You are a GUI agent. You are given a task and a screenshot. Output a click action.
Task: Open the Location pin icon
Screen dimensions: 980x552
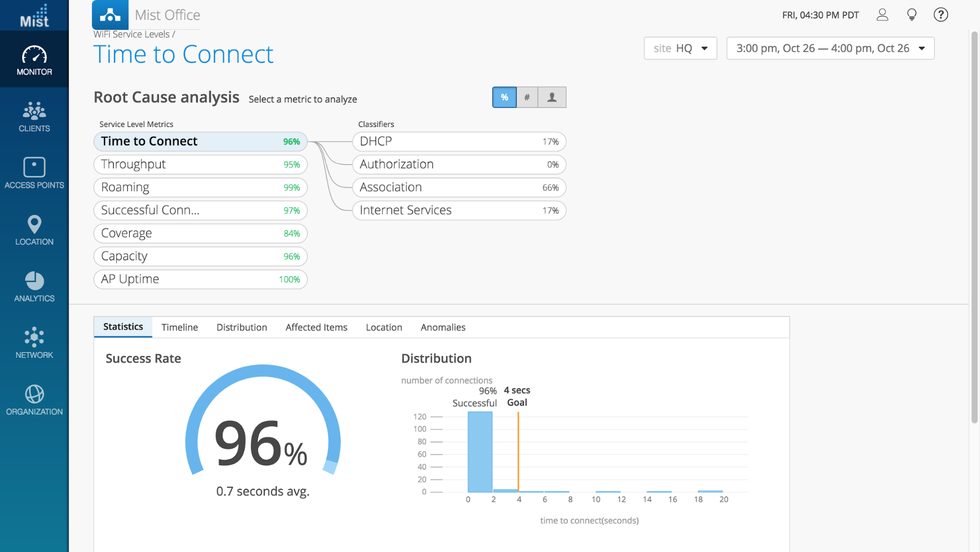click(x=34, y=225)
